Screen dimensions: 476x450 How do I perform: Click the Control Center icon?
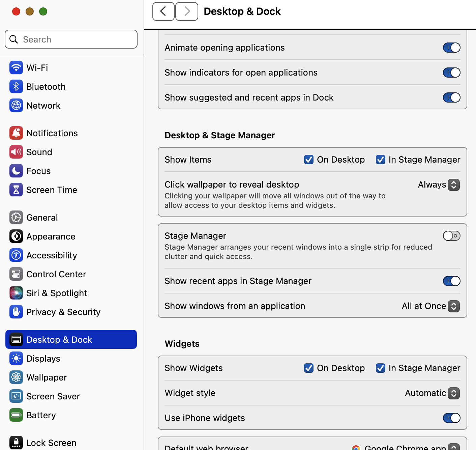click(x=16, y=274)
